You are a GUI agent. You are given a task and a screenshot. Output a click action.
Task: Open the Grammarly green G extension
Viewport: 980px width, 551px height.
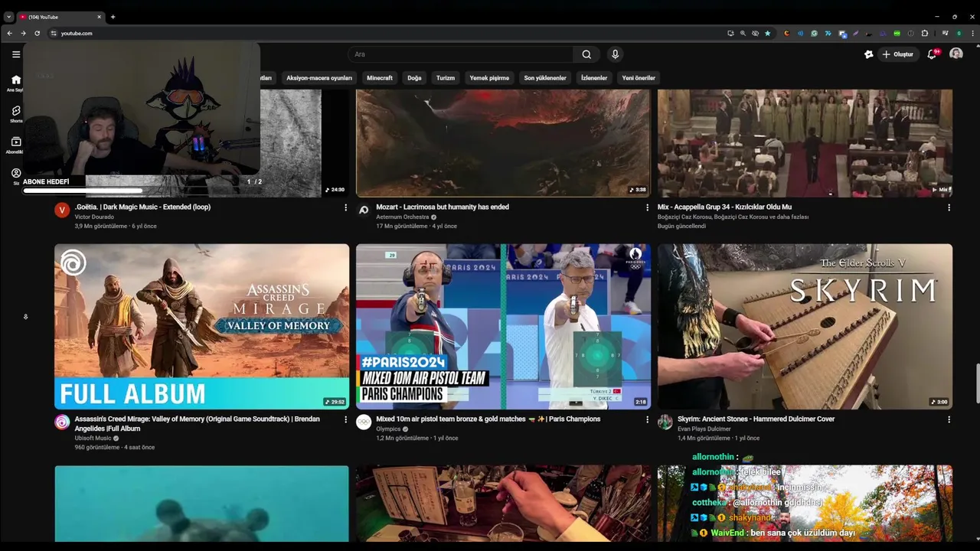point(814,33)
